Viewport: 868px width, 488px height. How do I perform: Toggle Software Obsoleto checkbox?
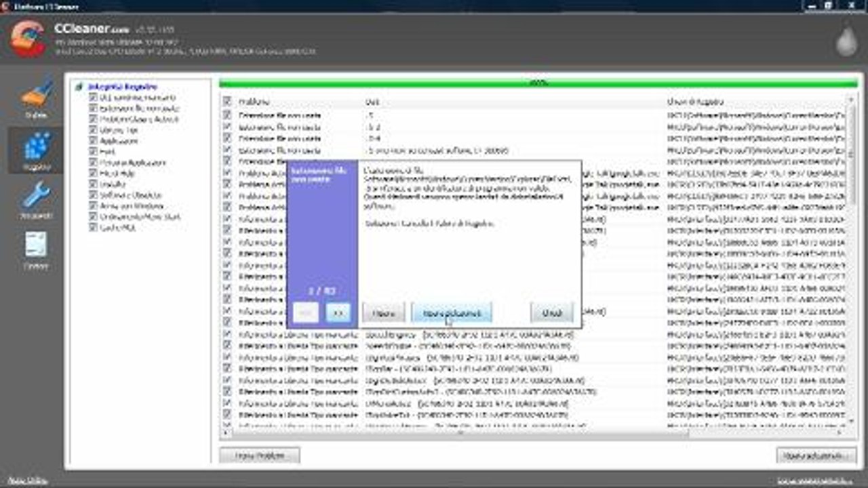click(93, 195)
